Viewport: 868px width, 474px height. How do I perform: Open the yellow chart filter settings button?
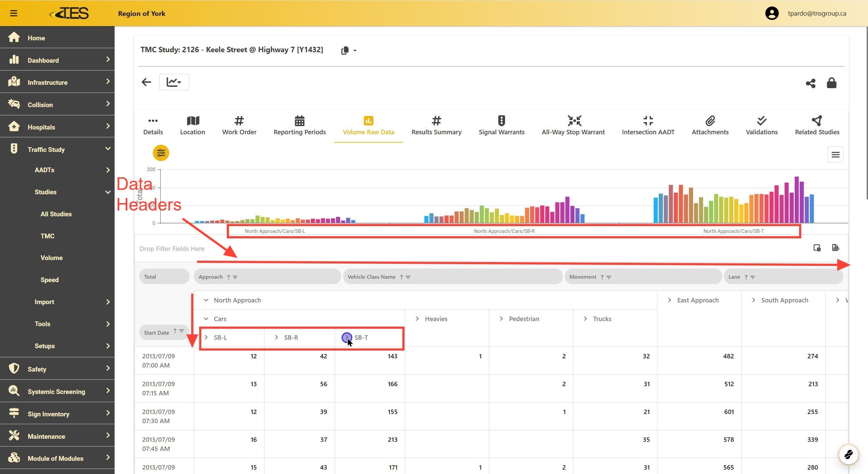pos(161,153)
